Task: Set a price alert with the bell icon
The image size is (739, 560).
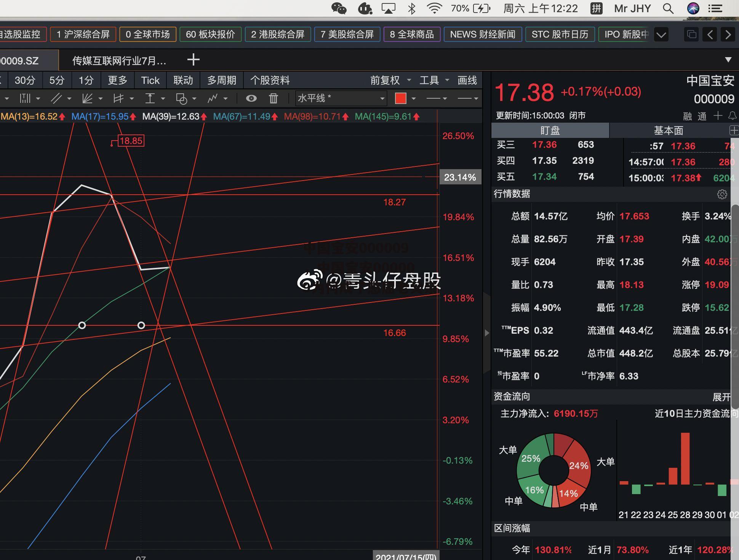Action: (732, 115)
